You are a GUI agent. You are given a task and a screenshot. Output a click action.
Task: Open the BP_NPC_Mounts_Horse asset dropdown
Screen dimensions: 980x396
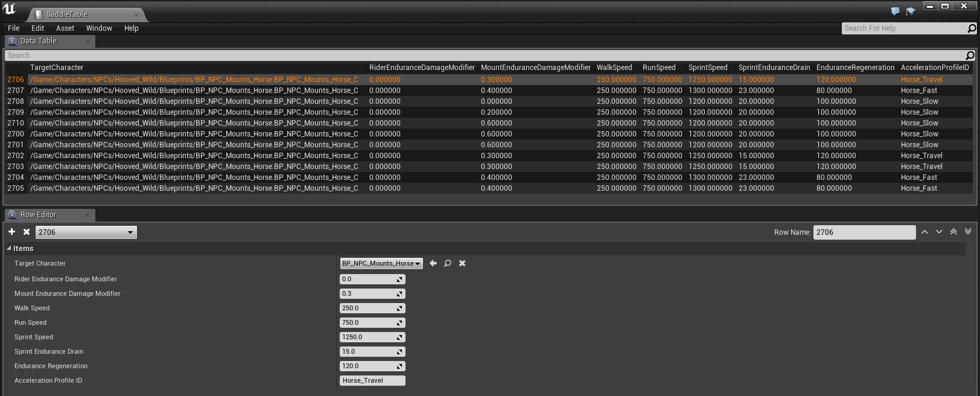point(381,263)
